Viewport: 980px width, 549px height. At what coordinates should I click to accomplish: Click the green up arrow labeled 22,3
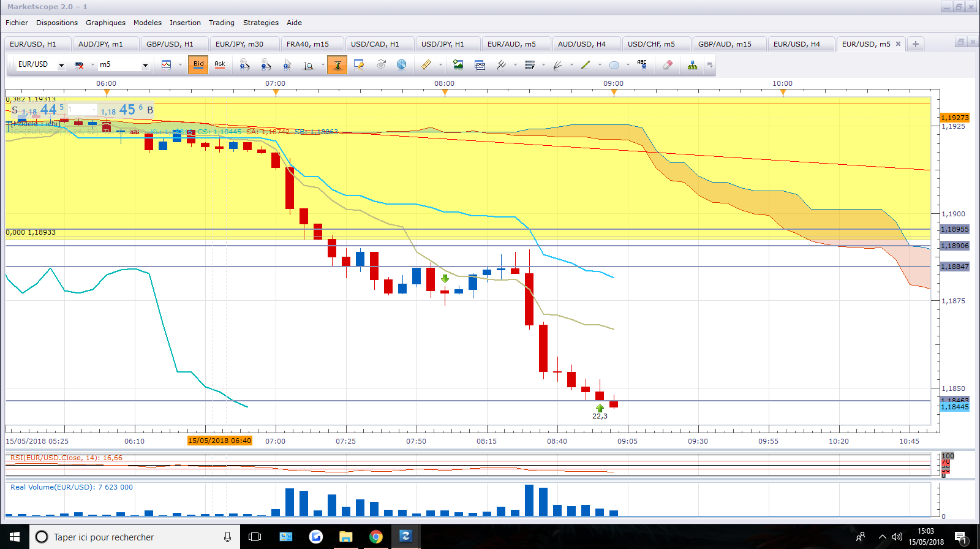pos(600,408)
